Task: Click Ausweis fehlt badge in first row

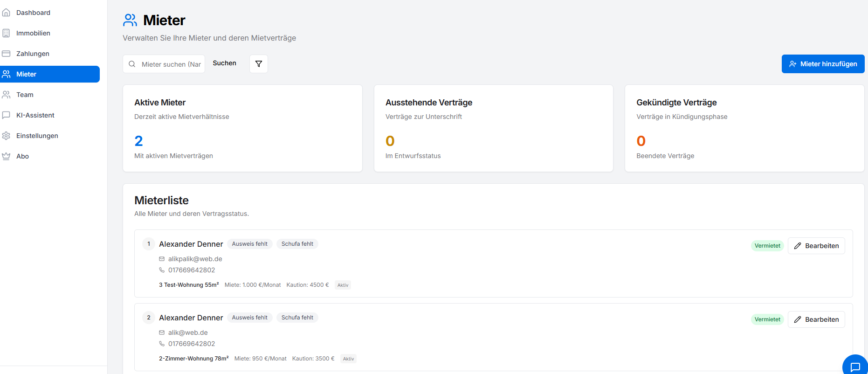Action: [x=250, y=244]
